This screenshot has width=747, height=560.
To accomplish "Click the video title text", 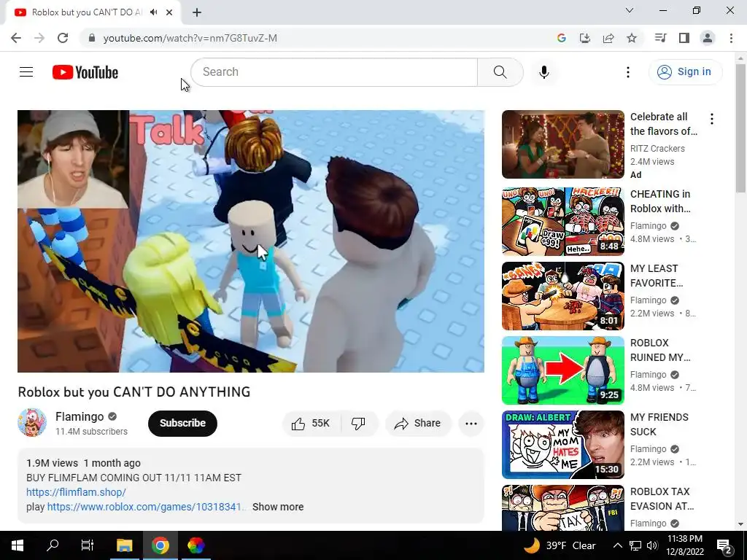I will click(134, 392).
